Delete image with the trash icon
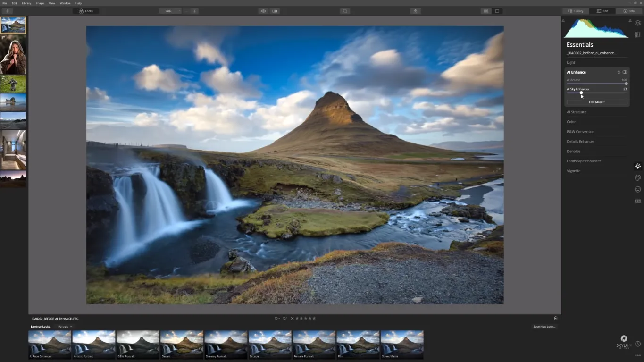This screenshot has width=644, height=362. pos(555,318)
